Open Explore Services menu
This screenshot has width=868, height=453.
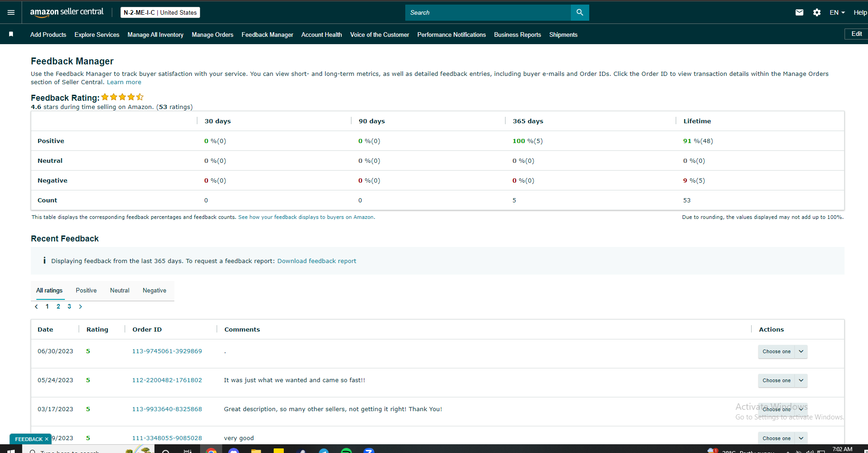coord(97,34)
